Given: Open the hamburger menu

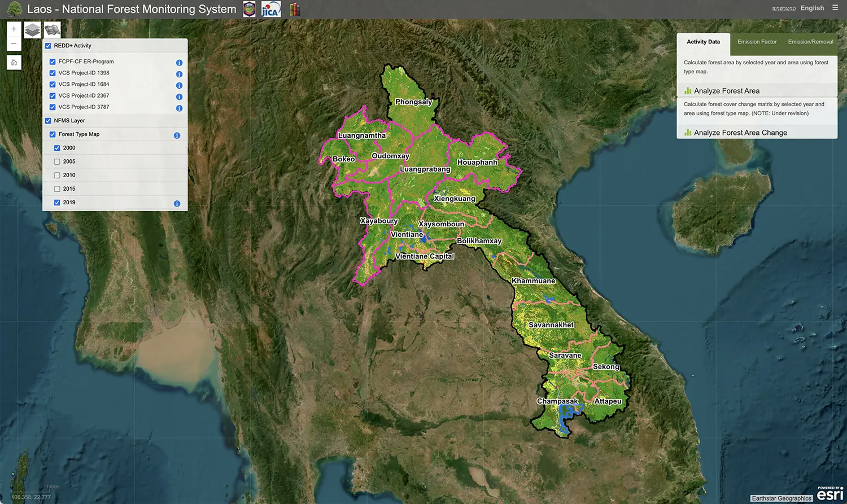Looking at the screenshot, I should click(835, 8).
